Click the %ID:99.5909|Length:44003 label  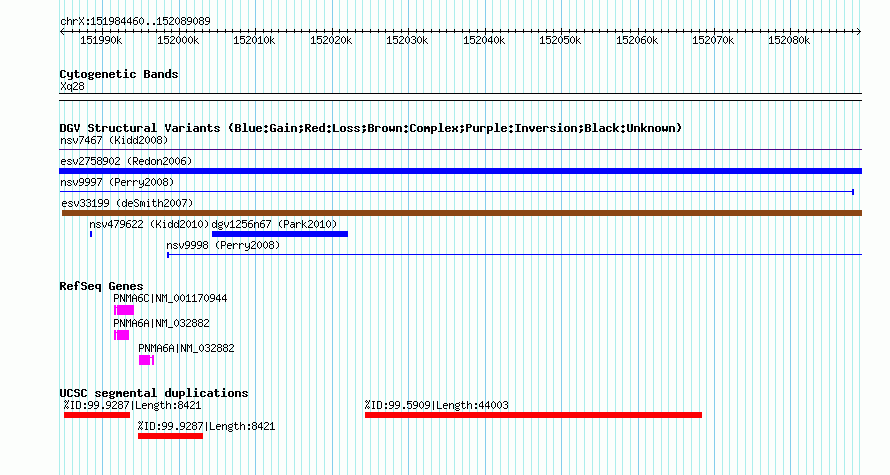(x=436, y=405)
